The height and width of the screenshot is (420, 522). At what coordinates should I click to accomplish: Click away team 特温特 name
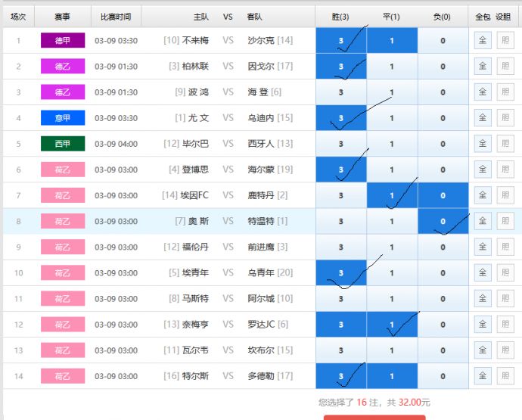click(x=261, y=221)
